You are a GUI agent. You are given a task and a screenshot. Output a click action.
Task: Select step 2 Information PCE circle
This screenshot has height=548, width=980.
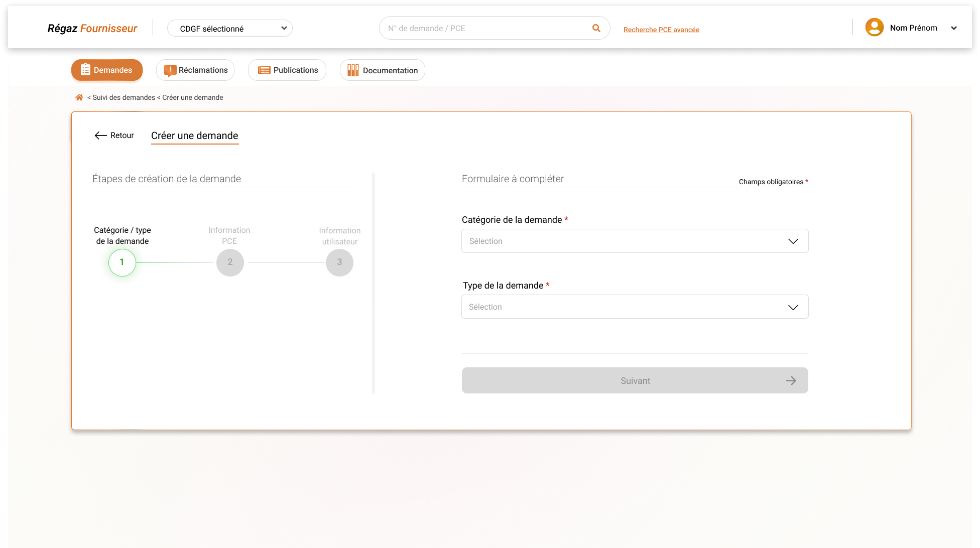pos(230,262)
